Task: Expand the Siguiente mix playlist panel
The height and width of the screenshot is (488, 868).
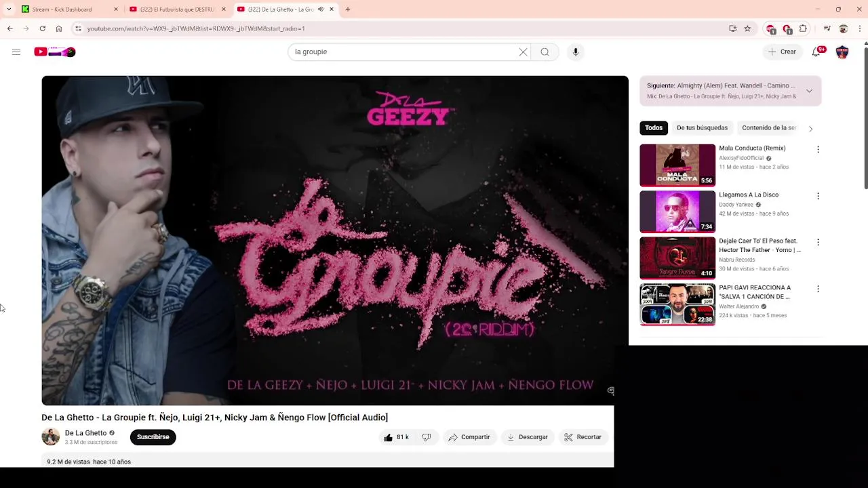Action: pyautogui.click(x=809, y=91)
